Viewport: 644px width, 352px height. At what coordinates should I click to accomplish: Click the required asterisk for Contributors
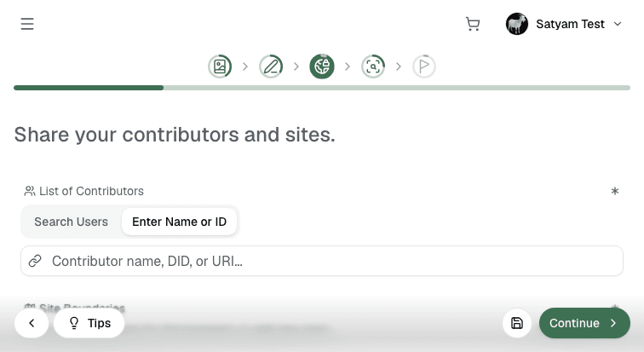615,191
